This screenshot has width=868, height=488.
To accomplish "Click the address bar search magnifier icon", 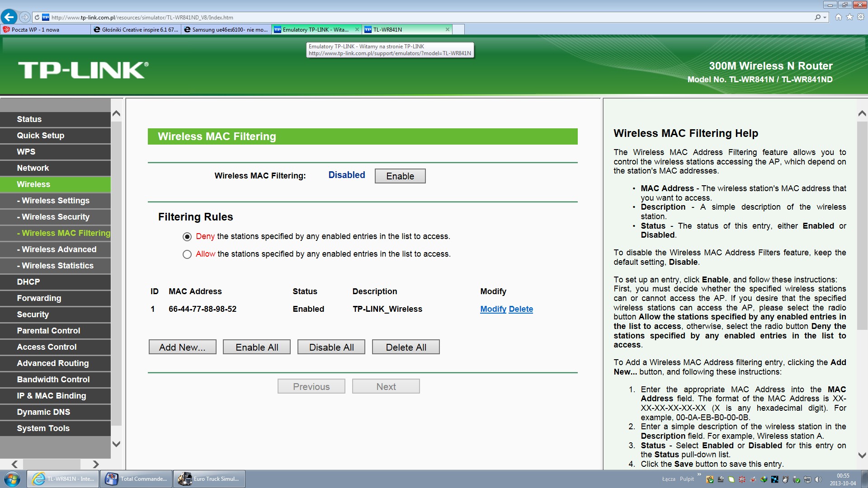I will (817, 17).
